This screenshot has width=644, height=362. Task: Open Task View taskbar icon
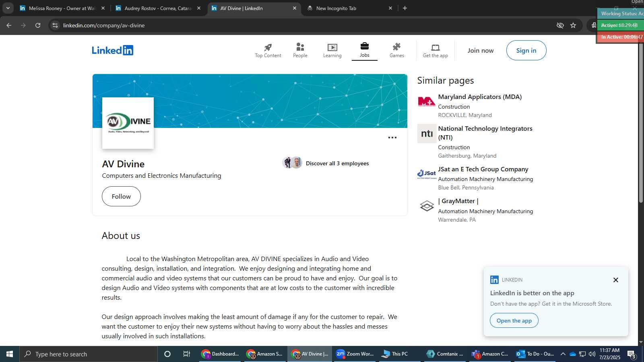click(x=187, y=354)
